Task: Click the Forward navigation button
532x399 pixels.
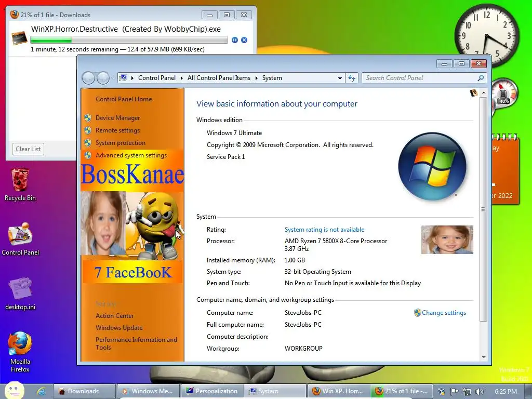Action: coord(103,78)
